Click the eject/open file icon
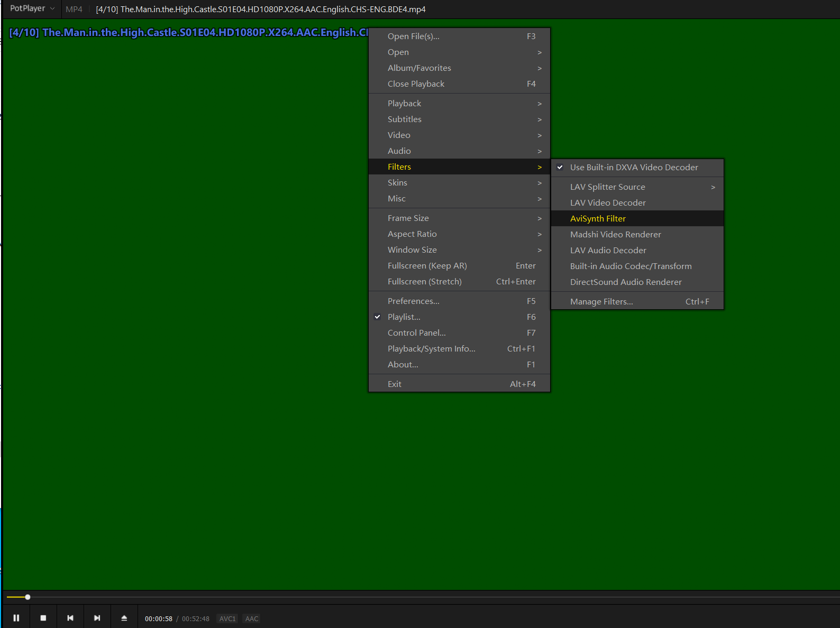840x628 pixels. point(124,618)
